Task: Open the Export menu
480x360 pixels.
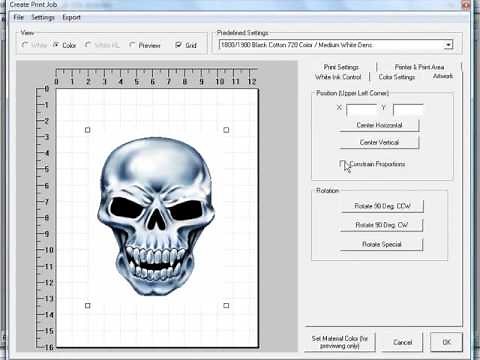Action: click(71, 18)
